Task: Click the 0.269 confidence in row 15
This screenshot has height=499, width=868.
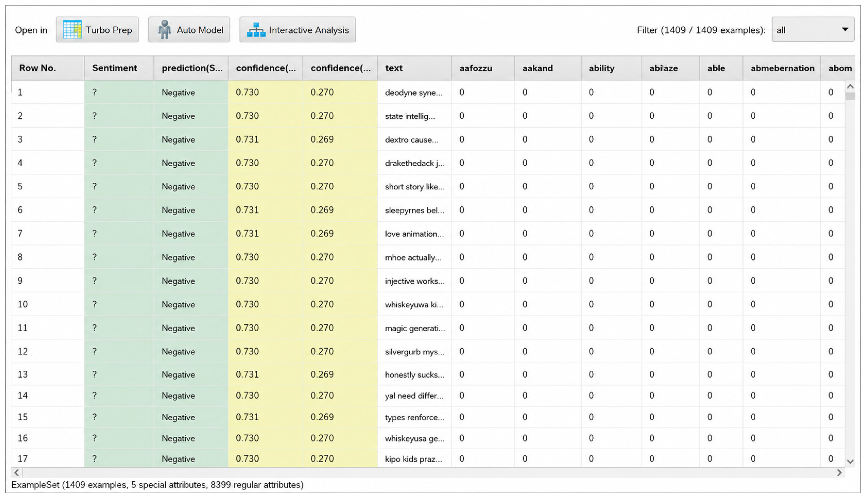Action: click(x=340, y=417)
